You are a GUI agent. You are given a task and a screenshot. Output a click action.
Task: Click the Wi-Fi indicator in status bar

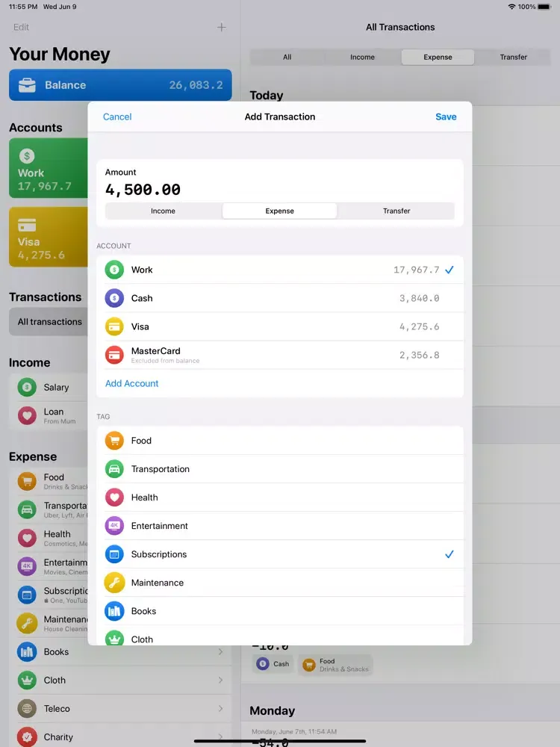512,7
